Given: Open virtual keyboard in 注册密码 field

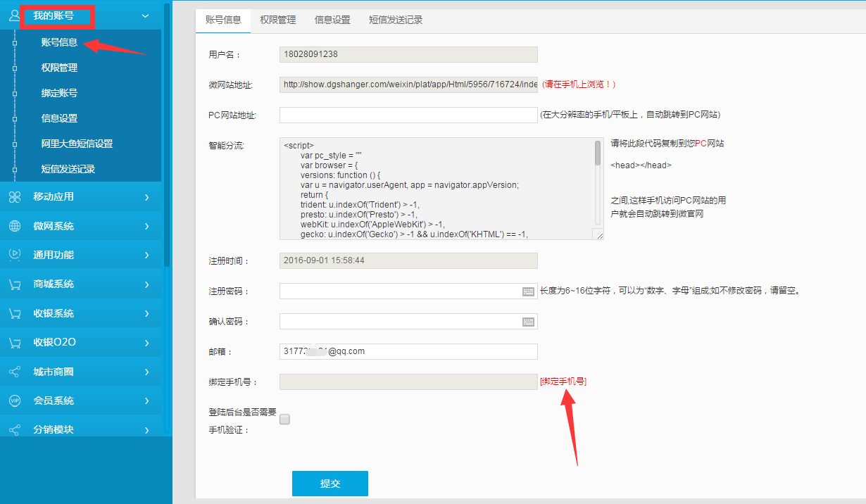Looking at the screenshot, I should 528,291.
